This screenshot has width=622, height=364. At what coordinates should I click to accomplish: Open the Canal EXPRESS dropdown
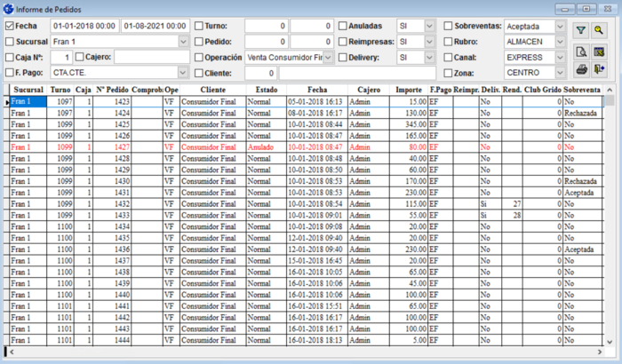560,58
